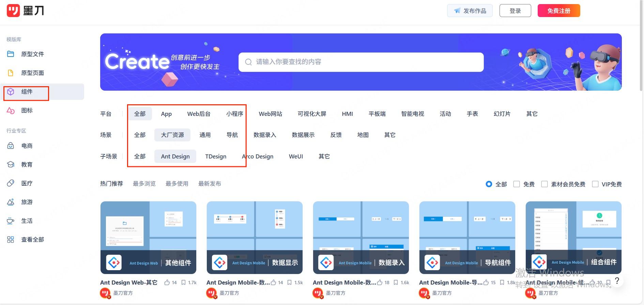The width and height of the screenshot is (644, 305).
Task: Choose 智能电视 platform filter
Action: 413,114
